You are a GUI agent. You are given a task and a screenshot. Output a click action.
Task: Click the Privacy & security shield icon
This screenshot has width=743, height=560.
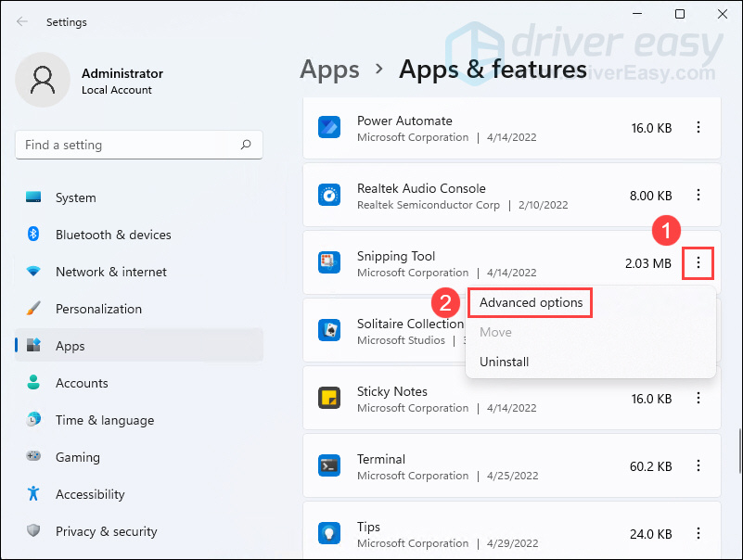[x=33, y=530]
